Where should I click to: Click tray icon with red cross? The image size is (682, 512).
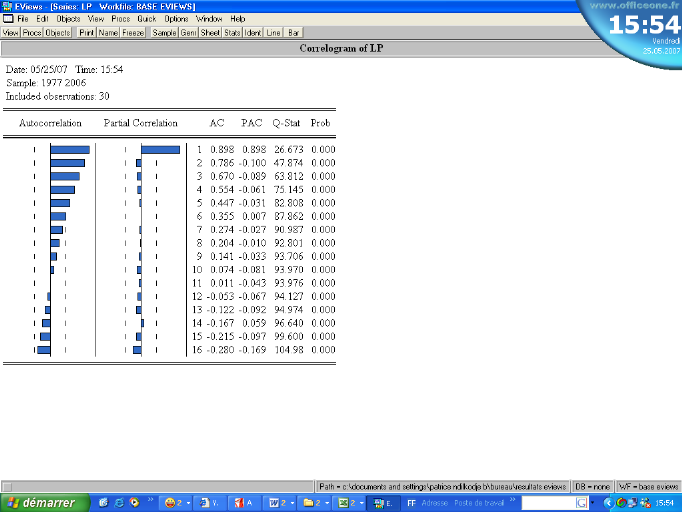pyautogui.click(x=645, y=503)
